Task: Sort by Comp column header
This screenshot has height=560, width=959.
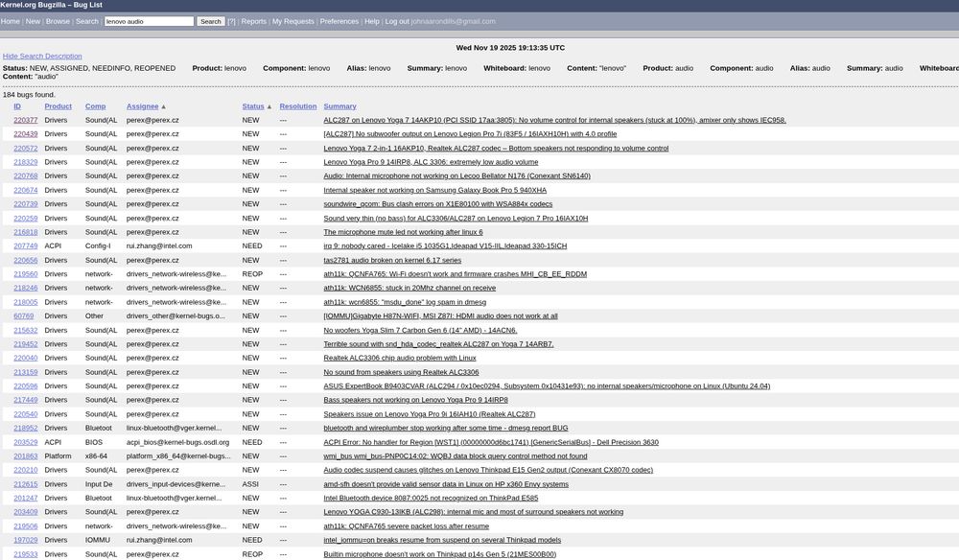Action: click(x=95, y=106)
